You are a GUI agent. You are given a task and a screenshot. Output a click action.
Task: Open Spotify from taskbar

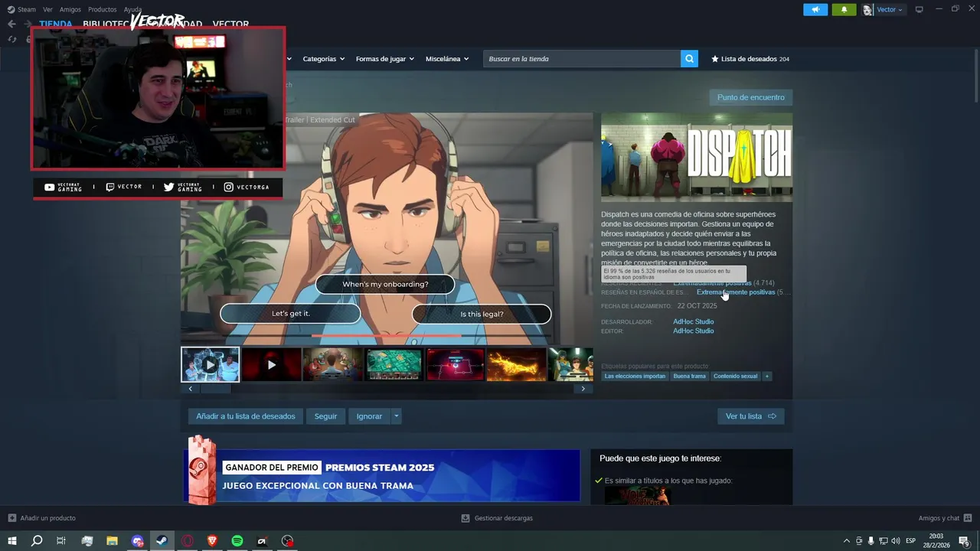click(x=237, y=541)
